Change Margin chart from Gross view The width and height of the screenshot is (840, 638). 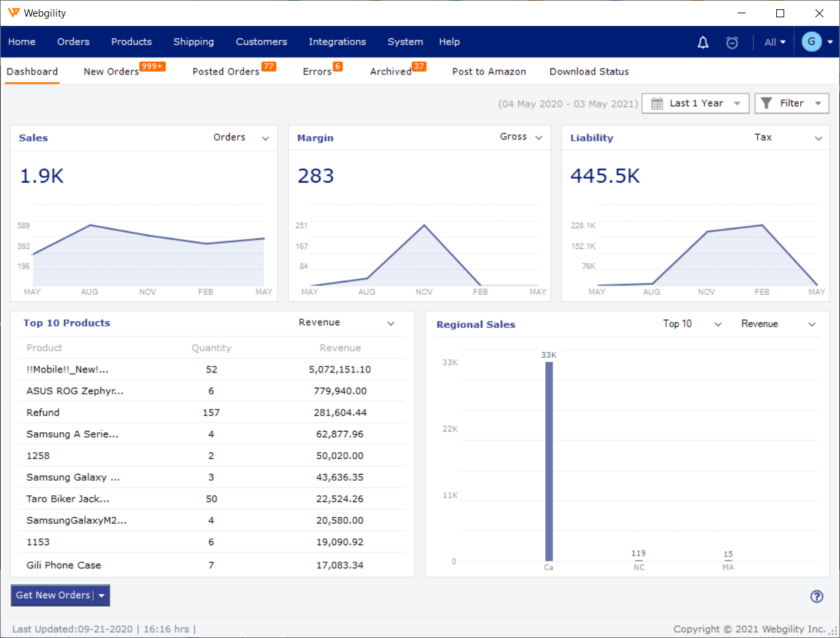[540, 137]
